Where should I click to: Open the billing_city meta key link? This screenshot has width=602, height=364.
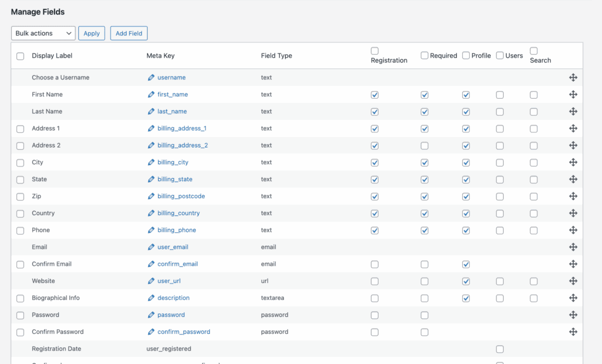tap(173, 162)
